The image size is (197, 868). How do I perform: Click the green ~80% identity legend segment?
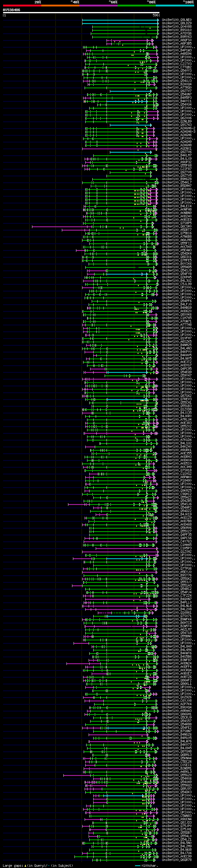click(x=137, y=6)
